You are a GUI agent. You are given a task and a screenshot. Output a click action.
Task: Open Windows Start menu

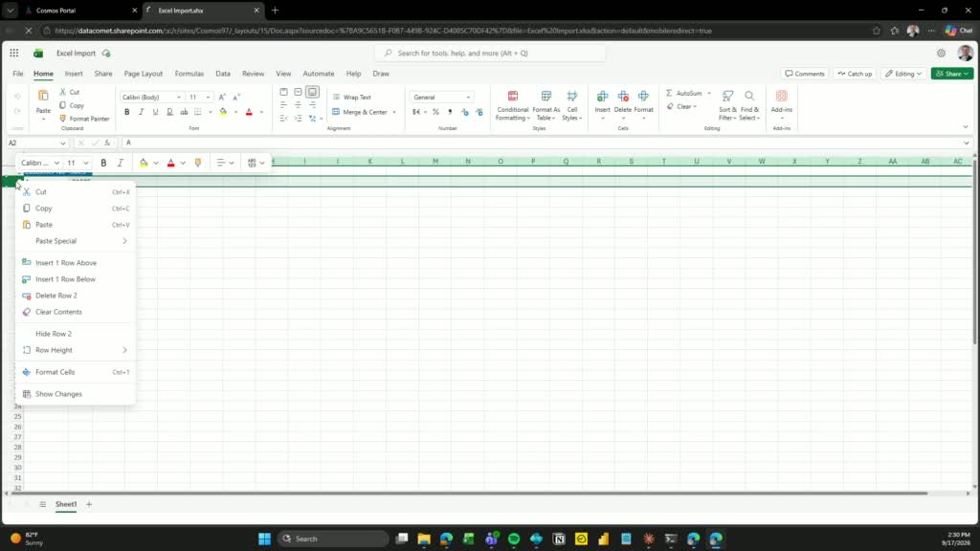[264, 539]
